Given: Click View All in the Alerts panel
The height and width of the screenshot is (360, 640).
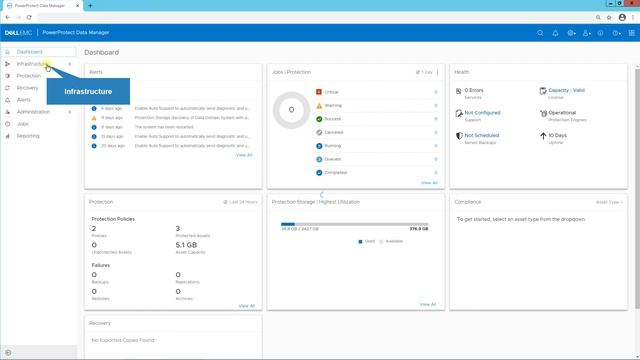Looking at the screenshot, I should coord(244,155).
